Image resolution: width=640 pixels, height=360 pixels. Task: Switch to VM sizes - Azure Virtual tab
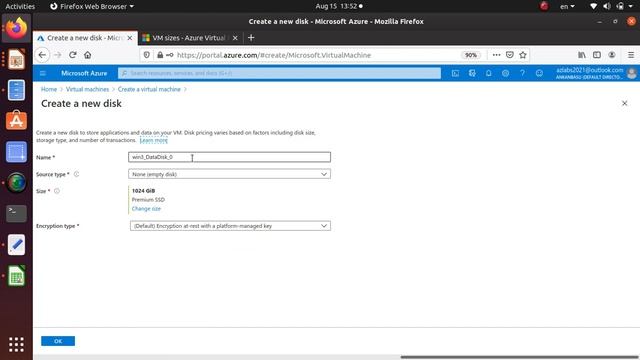(x=188, y=38)
